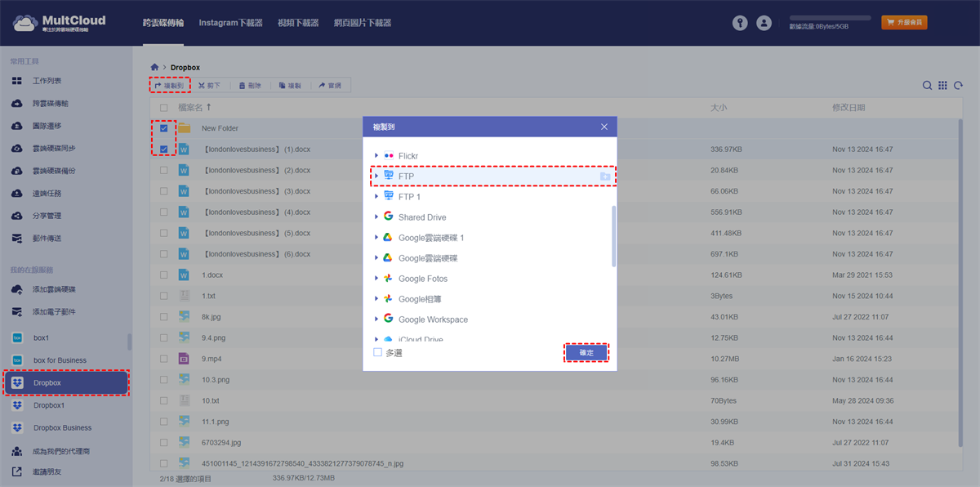Switch to grid view icon
Image resolution: width=980 pixels, height=487 pixels.
(942, 85)
